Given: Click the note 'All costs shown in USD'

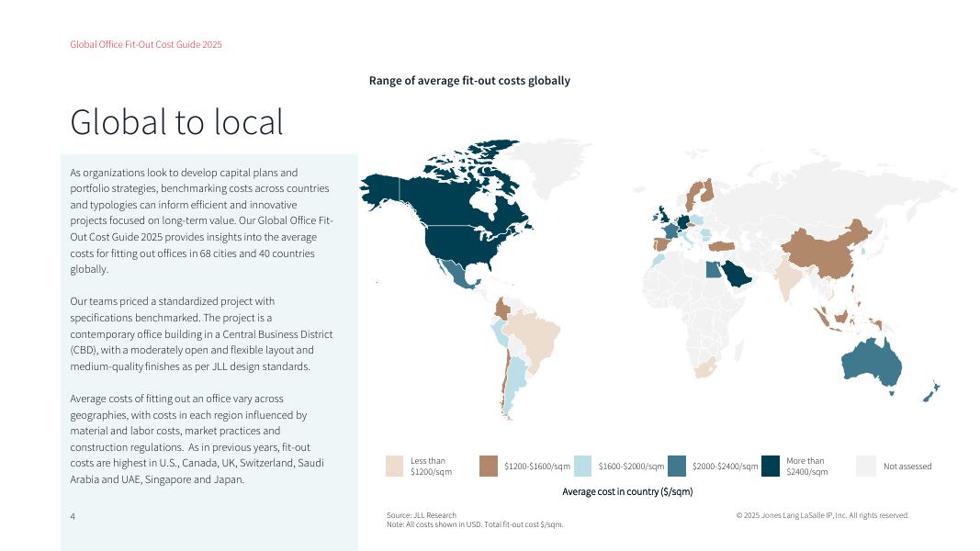Looking at the screenshot, I should click(x=445, y=524).
